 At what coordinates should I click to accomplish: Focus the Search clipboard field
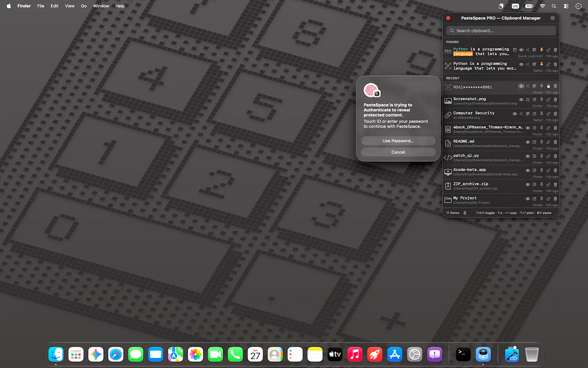click(x=501, y=31)
